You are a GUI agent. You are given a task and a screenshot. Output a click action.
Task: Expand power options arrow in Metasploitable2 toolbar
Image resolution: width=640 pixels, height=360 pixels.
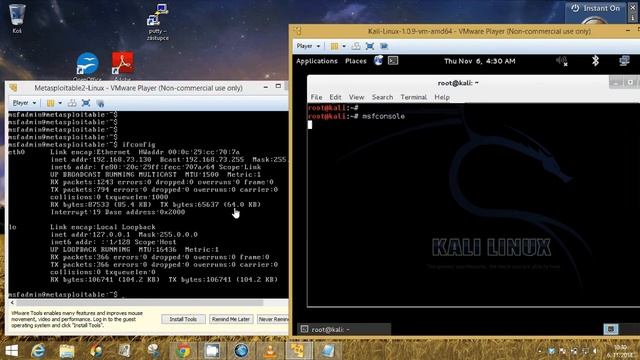pyautogui.click(x=60, y=103)
